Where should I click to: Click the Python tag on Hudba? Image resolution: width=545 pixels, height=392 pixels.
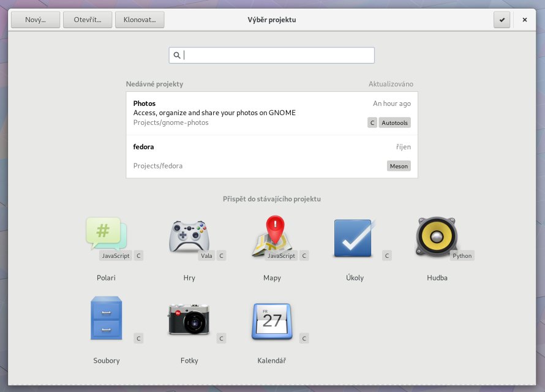click(462, 255)
